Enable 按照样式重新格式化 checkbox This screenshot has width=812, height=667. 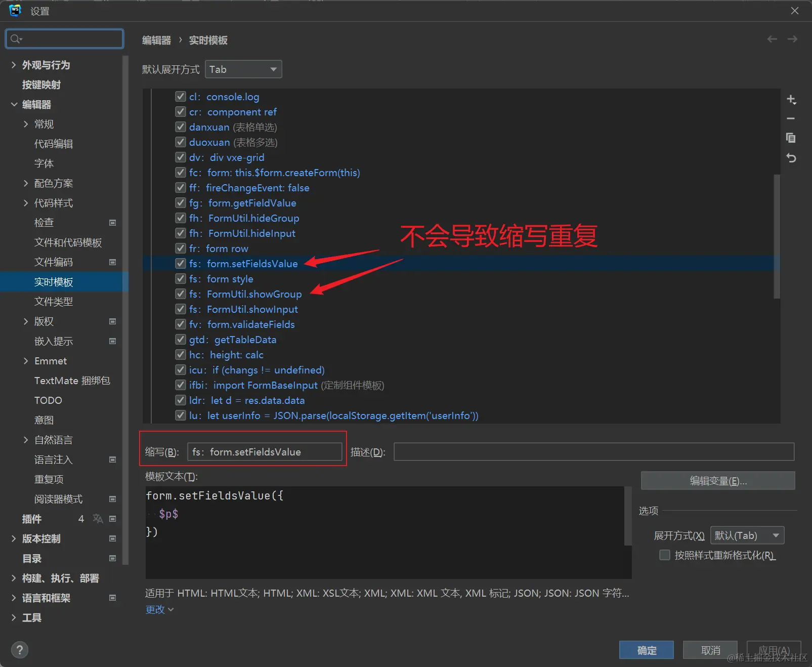(x=665, y=555)
